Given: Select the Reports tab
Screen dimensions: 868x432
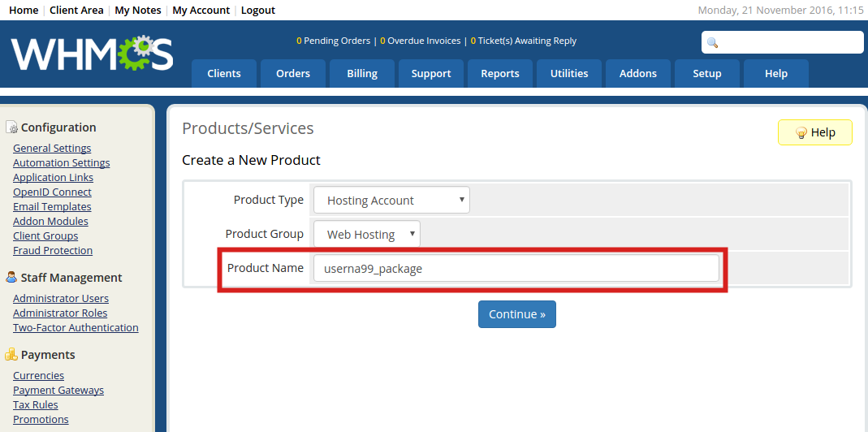Looking at the screenshot, I should pos(500,74).
